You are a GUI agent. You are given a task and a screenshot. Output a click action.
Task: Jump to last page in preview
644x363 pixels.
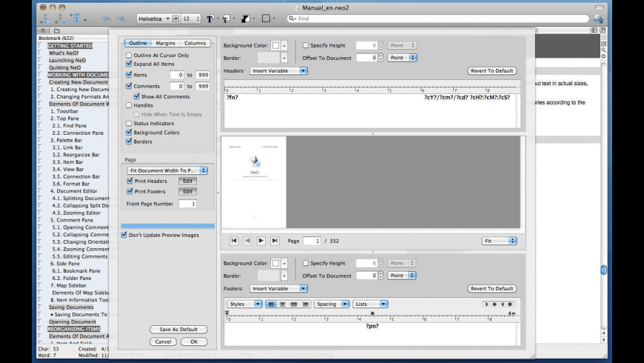(x=275, y=241)
